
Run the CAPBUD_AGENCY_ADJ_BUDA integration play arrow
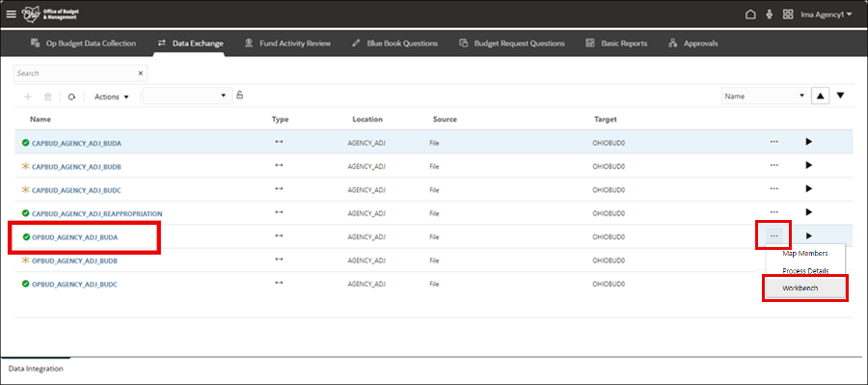[809, 142]
